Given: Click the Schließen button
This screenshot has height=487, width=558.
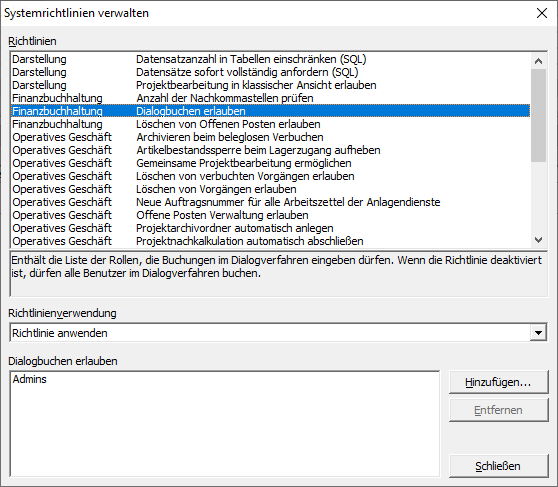Looking at the screenshot, I should [x=498, y=466].
